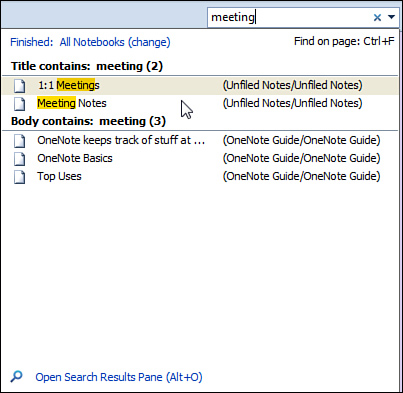Click the magnifier icon near Open Search Results
Viewport: 403px width, 393px height.
(16, 377)
